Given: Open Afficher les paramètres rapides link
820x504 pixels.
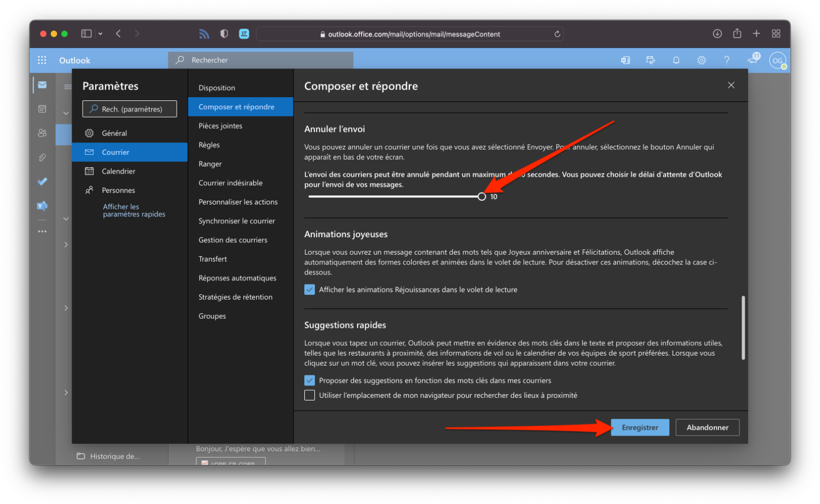Looking at the screenshot, I should coord(134,210).
